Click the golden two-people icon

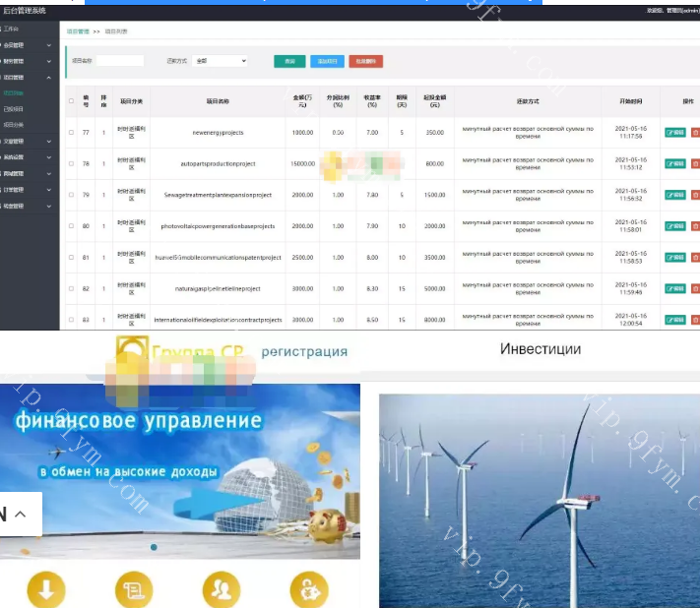pos(221,589)
